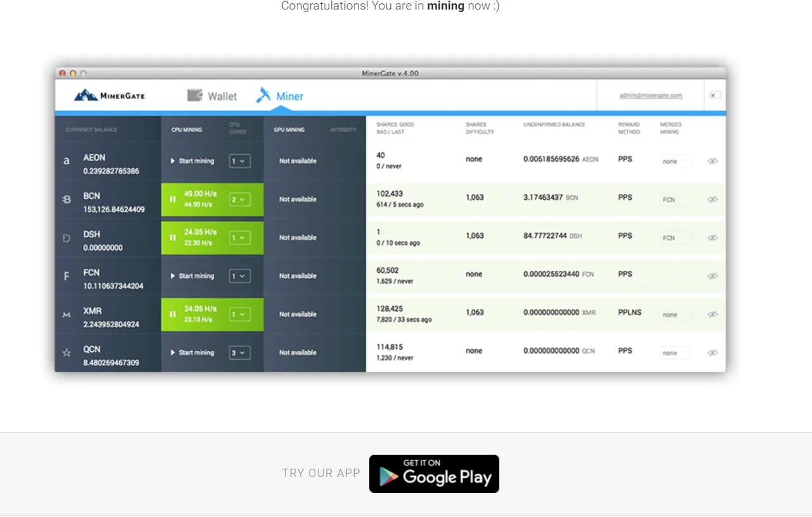
Task: Toggle visibility eye for XMR row
Action: [x=712, y=315]
